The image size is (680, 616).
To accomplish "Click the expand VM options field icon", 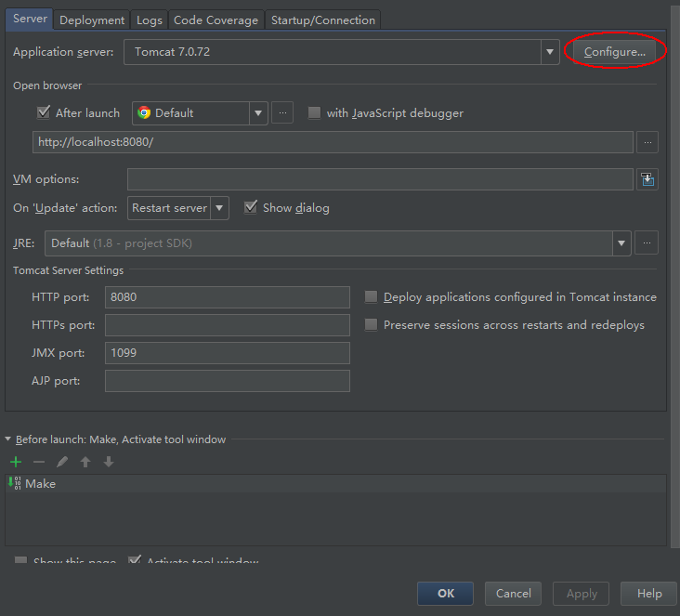I will 647,179.
